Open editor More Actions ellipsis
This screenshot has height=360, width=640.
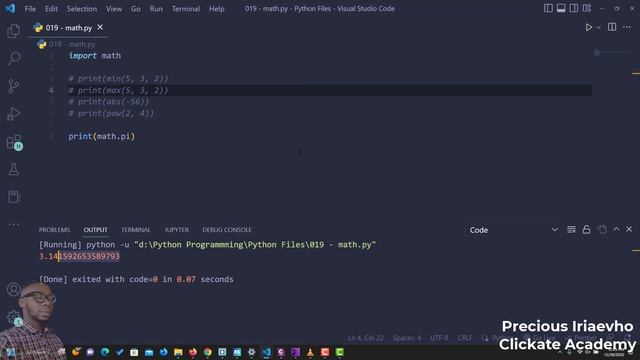(627, 27)
